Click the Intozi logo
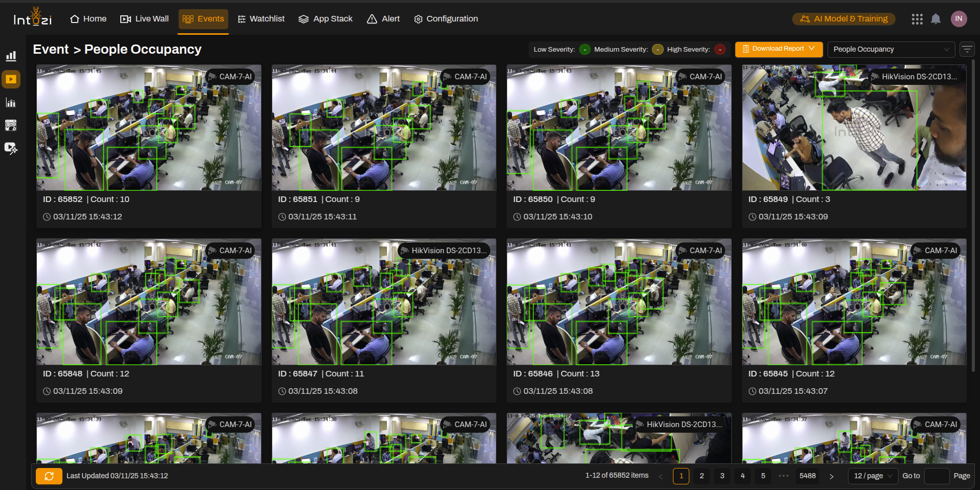This screenshot has width=980, height=490. [33, 18]
